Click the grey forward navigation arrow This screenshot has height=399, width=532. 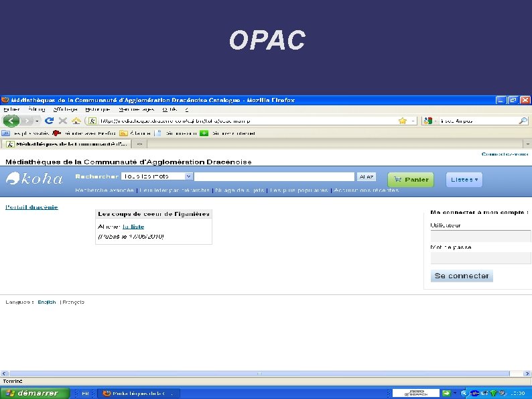pyautogui.click(x=27, y=121)
